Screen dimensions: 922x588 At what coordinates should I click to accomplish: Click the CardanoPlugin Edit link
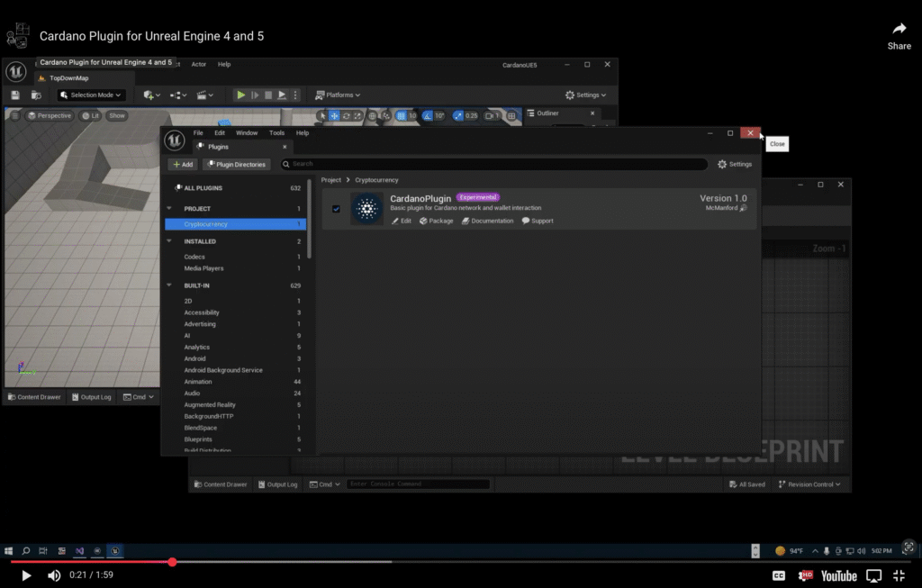pyautogui.click(x=402, y=222)
